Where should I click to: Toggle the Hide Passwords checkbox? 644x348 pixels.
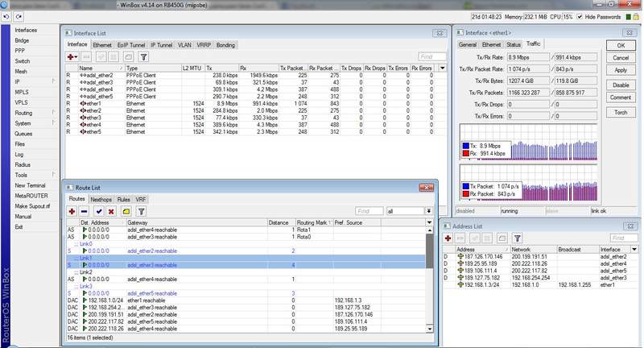[578, 16]
